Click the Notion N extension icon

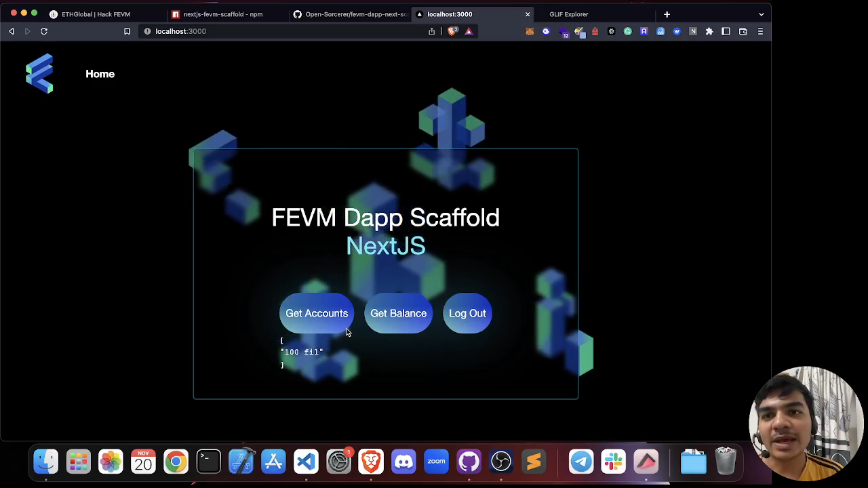coord(693,31)
